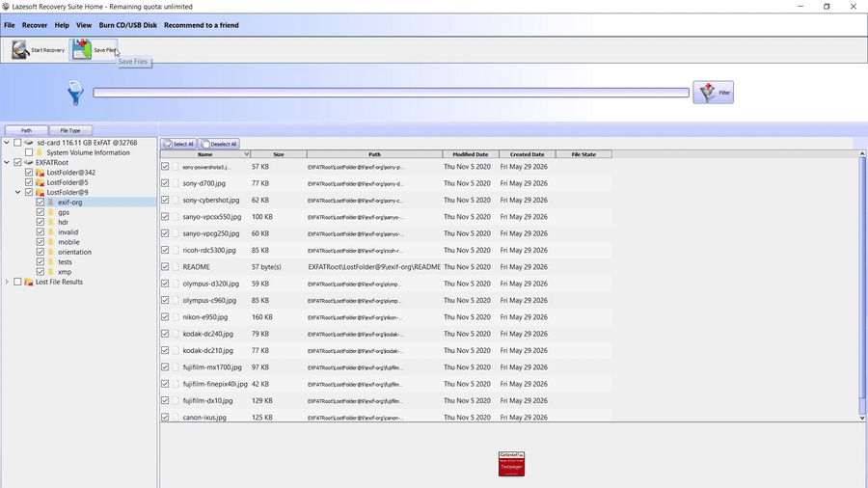Collapse the sd-card tree node
The image size is (868, 488).
point(7,143)
